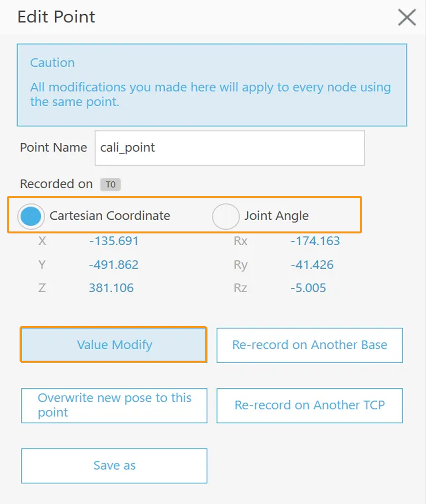Select the Joint Angle radio button
Screen dimensions: 426x504
[x=226, y=216]
